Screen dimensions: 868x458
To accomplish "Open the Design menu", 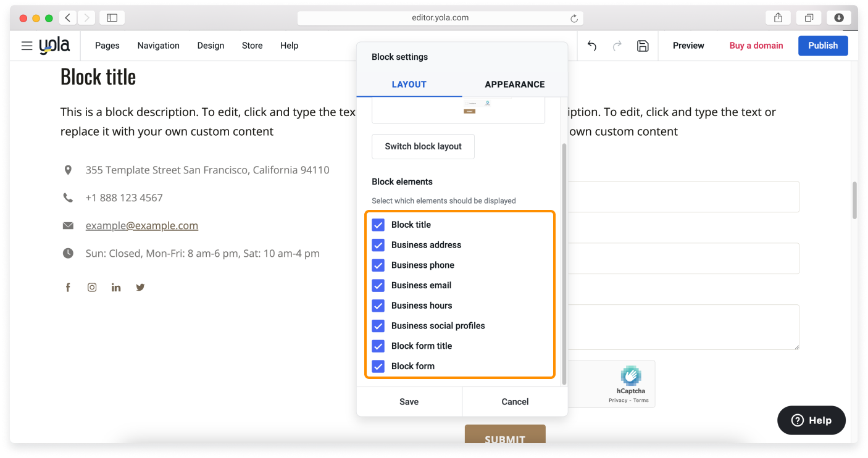I will coord(211,45).
